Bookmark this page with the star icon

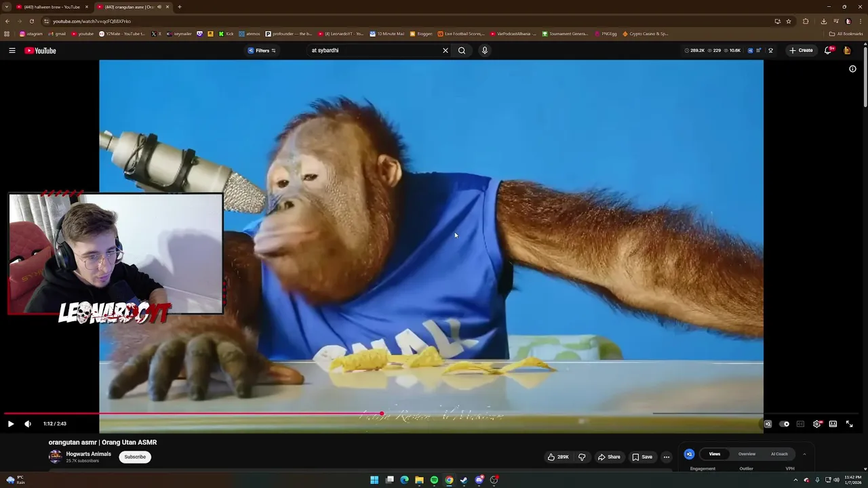[x=789, y=21]
